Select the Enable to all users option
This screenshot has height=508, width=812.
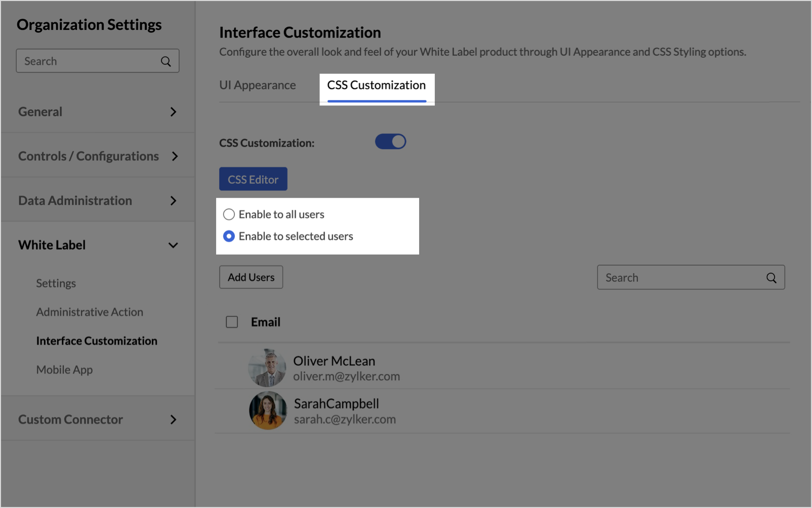pyautogui.click(x=229, y=215)
